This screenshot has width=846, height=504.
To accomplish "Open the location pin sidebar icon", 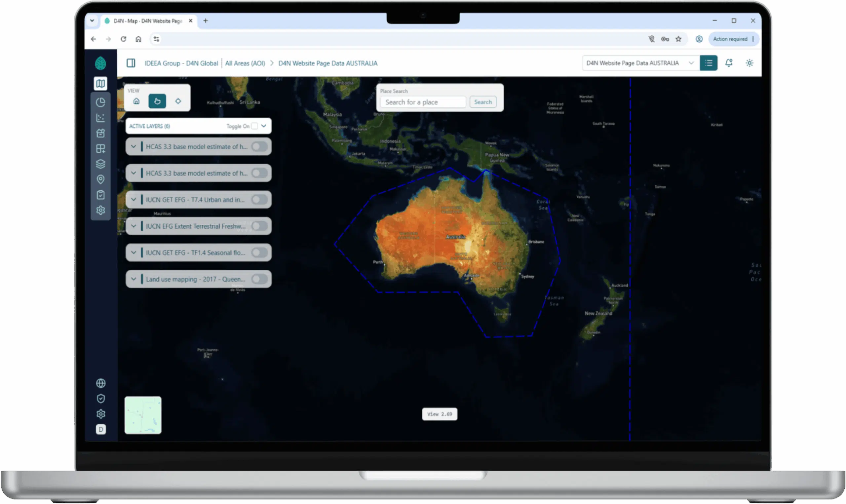I will point(100,179).
